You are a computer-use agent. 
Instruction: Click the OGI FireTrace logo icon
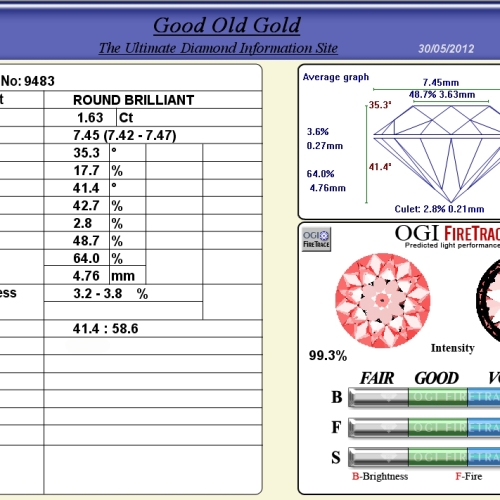pos(316,239)
